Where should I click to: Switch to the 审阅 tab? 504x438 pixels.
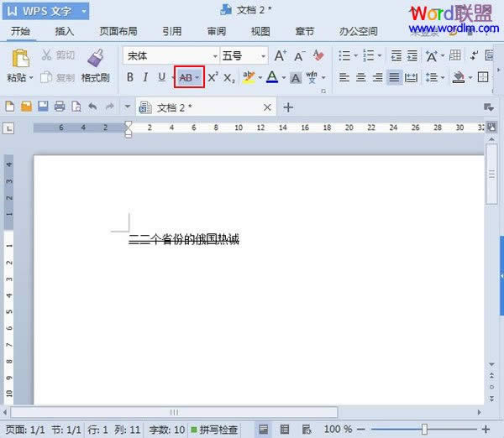coord(217,32)
